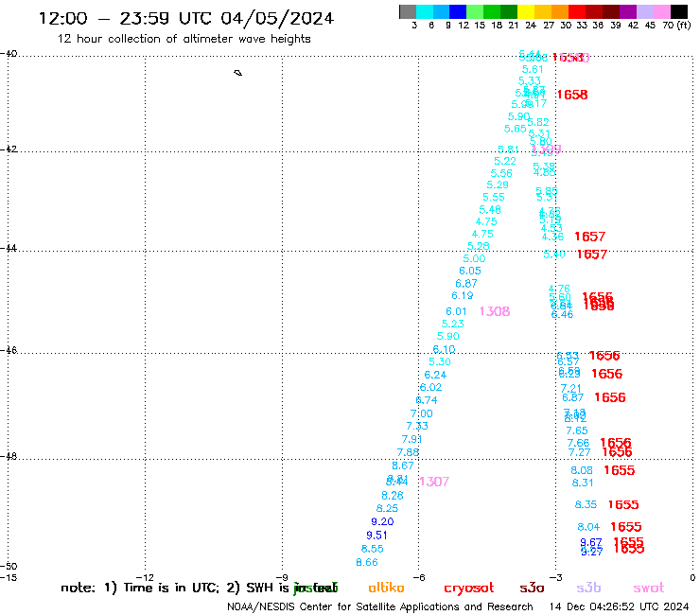
Task: Click the red '1655' beside 8.08
Action: click(x=620, y=470)
